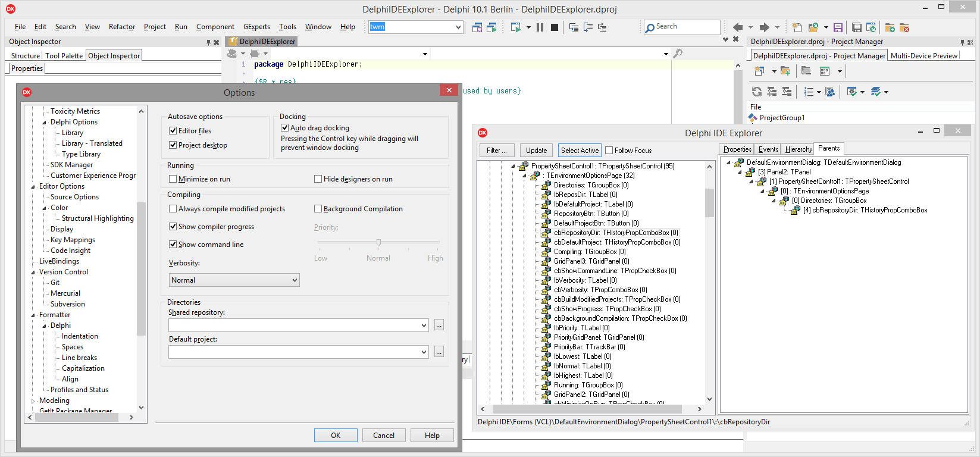Click the magnifier icon in the code editor bar
980x457 pixels.
point(678,54)
